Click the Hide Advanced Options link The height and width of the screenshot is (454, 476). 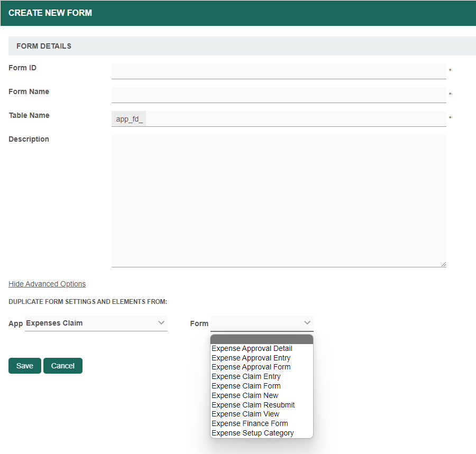47,284
